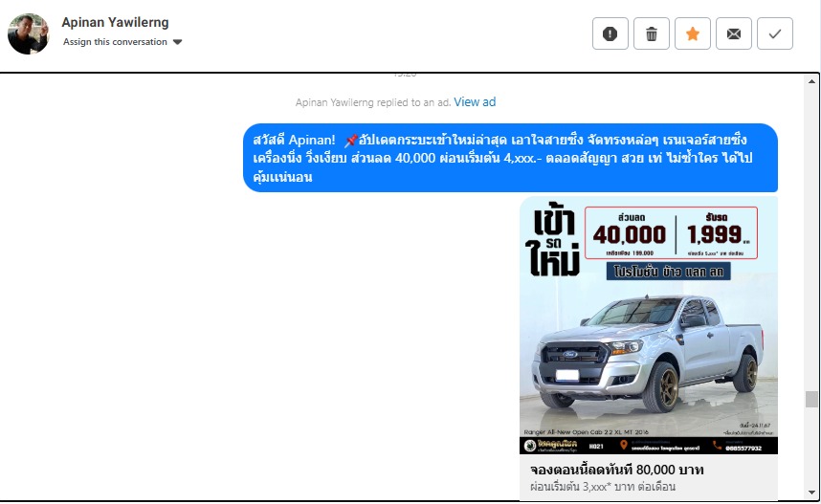Click the blue greeting message bubble
This screenshot has height=504, width=821.
coord(510,158)
